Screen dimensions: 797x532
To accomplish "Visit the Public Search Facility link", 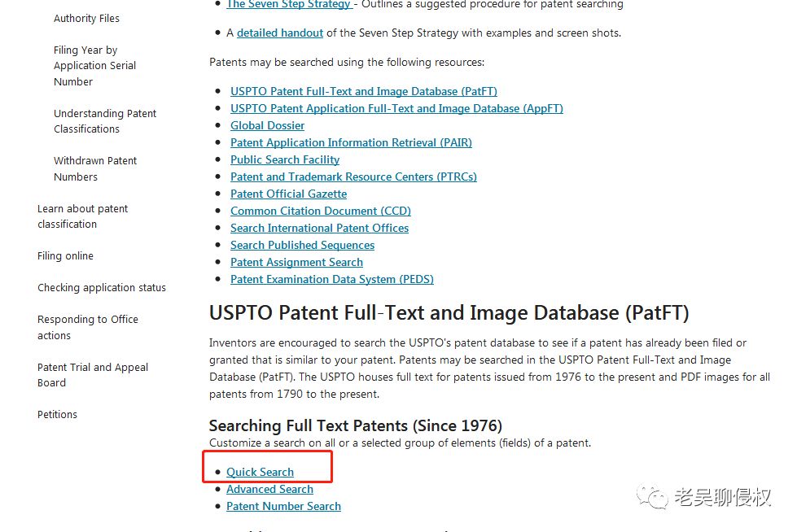I will (x=285, y=159).
